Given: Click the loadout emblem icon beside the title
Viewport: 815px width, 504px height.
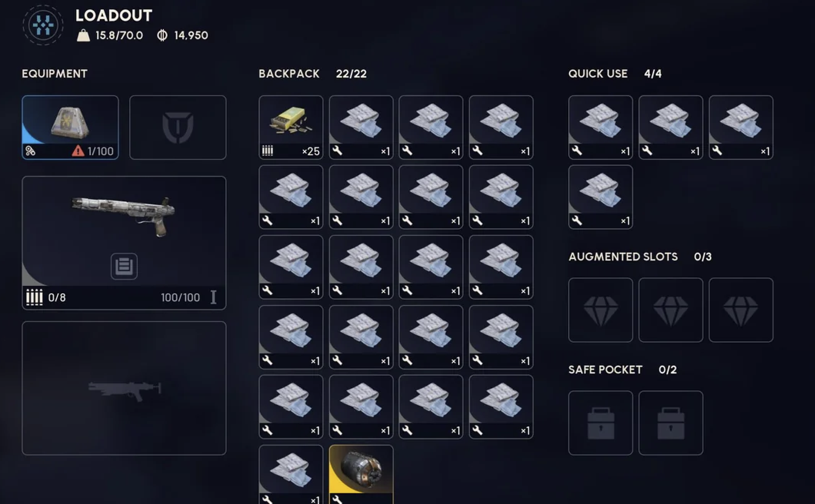Looking at the screenshot, I should [x=43, y=25].
